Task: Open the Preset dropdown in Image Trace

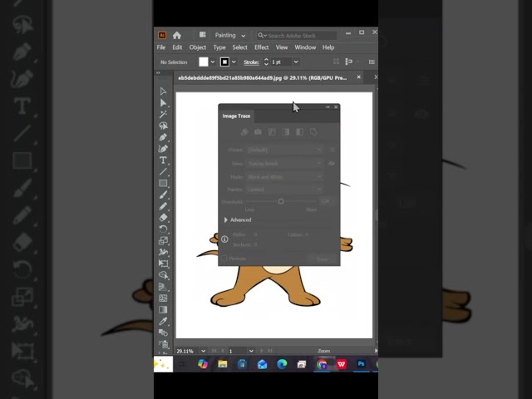Action: (284, 150)
